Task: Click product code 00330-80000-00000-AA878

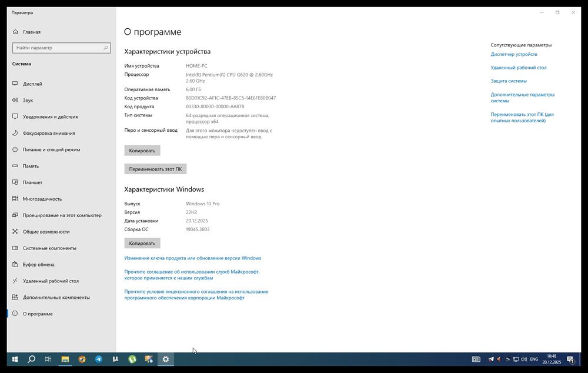Action: [x=215, y=106]
